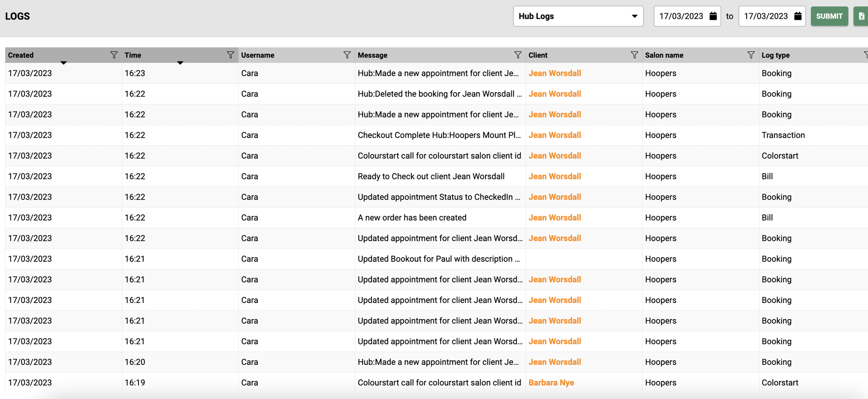Open the start date calendar icon
This screenshot has width=868, height=399.
click(x=713, y=16)
